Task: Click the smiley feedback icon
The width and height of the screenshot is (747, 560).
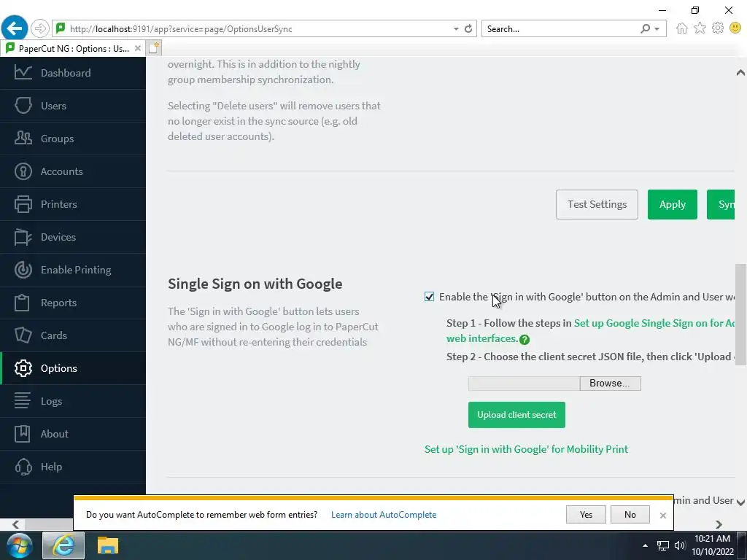Action: click(x=735, y=28)
